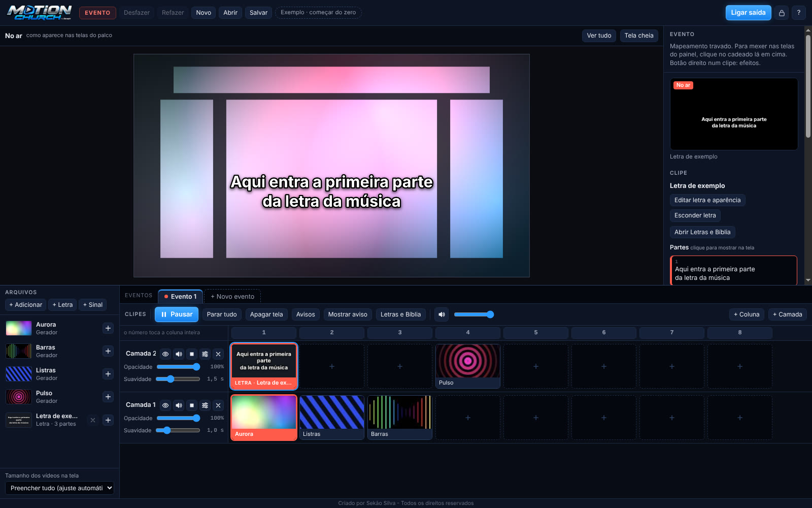
Task: Open Camada 1 adjustments sliders icon
Action: 205,405
